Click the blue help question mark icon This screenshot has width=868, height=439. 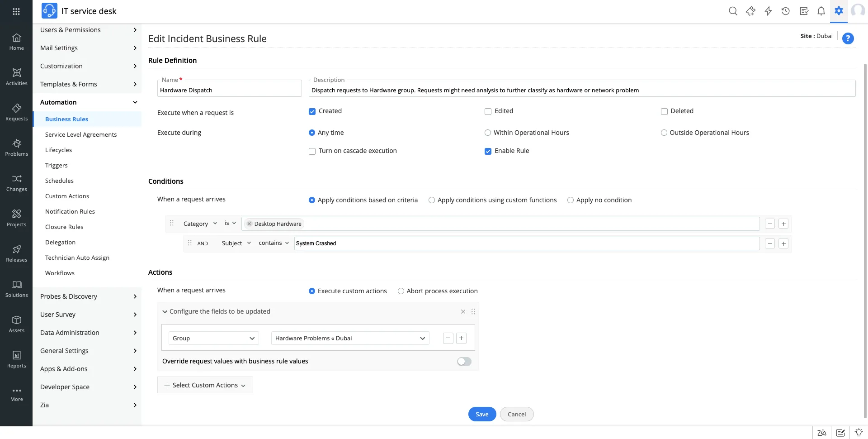[848, 38]
